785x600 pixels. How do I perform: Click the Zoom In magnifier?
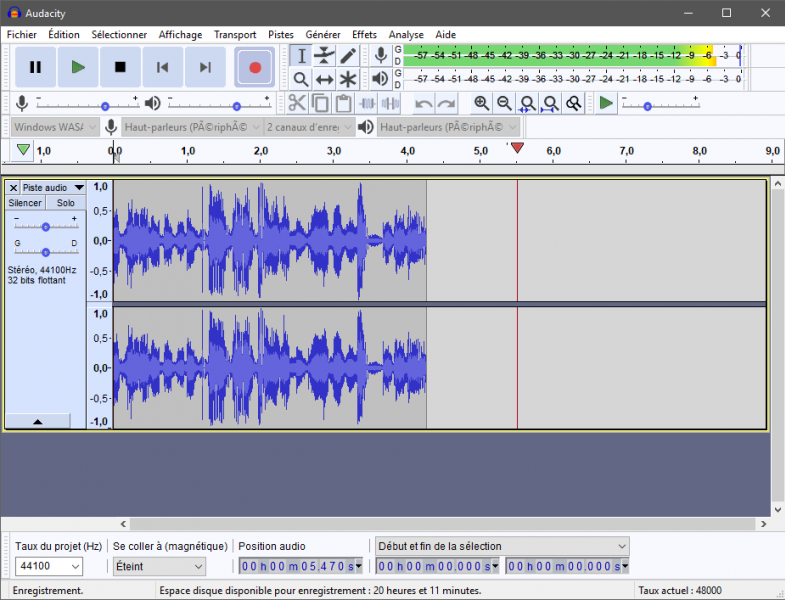tap(482, 103)
